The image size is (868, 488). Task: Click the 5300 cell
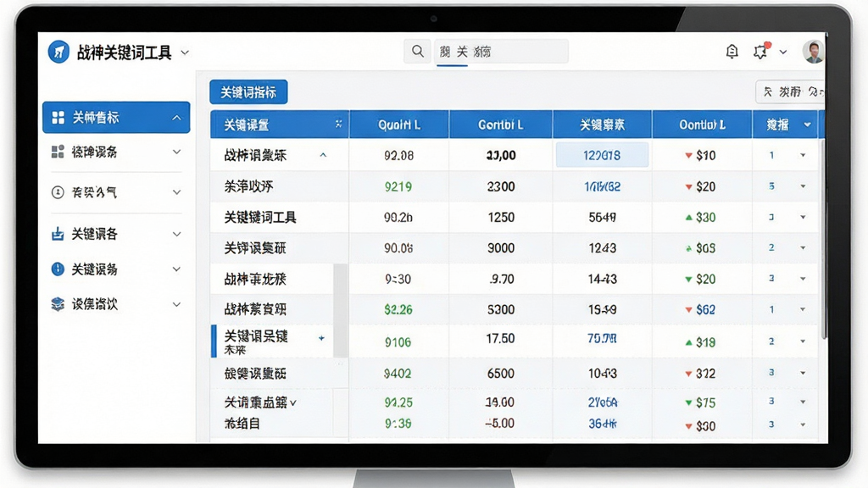tap(501, 309)
